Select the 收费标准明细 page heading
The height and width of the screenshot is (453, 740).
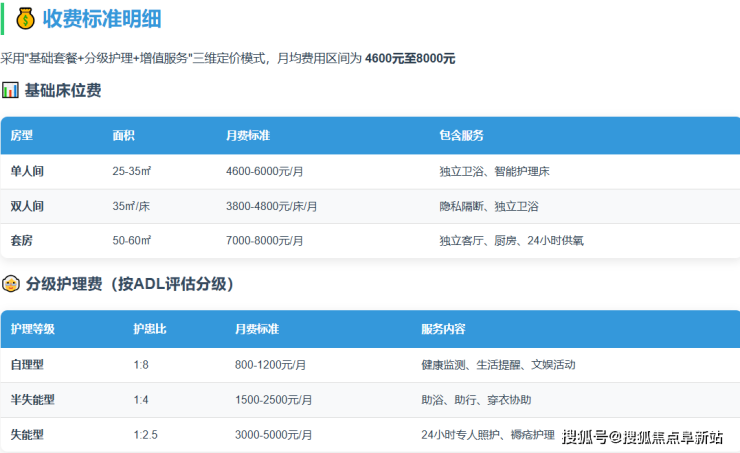tap(102, 19)
